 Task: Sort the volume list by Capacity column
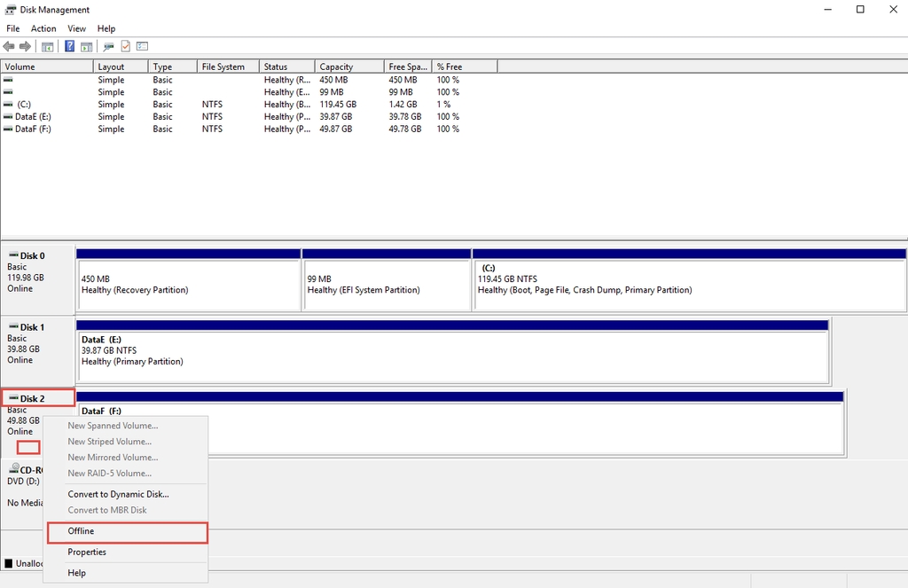(336, 67)
